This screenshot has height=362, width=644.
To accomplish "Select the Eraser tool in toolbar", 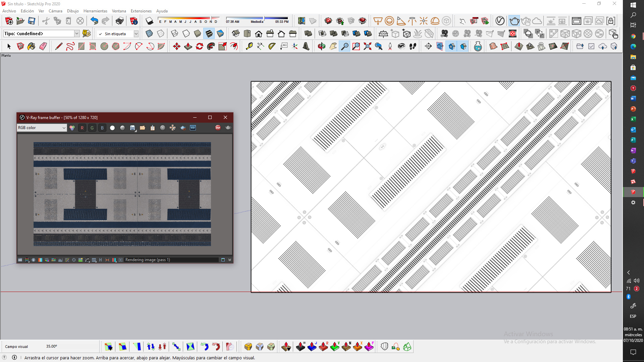I will tap(43, 46).
